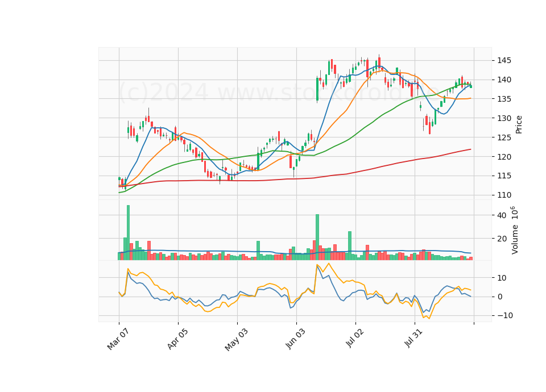Click the 140 price tick label
The image size is (546, 392).
pyautogui.click(x=504, y=80)
